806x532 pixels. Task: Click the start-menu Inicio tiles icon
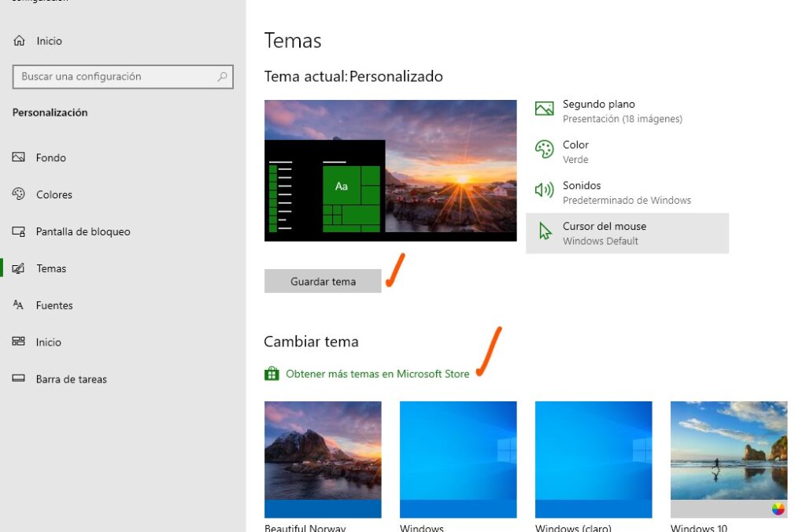(19, 342)
